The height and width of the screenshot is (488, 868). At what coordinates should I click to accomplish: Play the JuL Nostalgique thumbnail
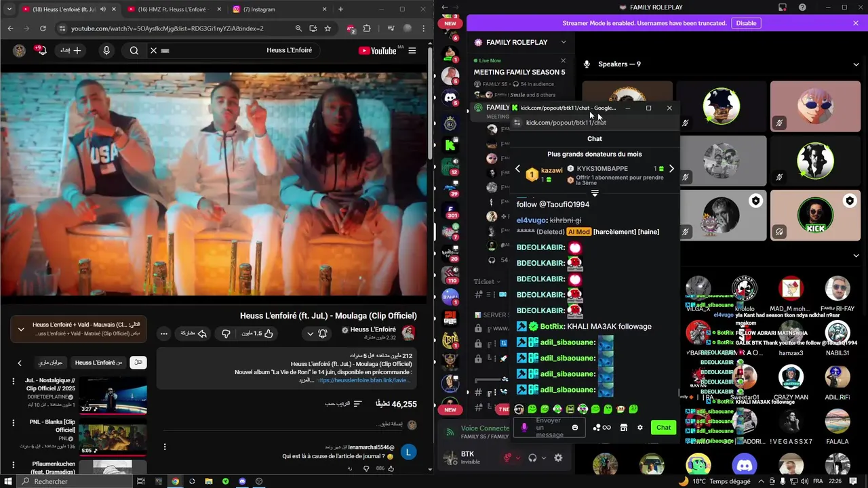click(x=113, y=395)
